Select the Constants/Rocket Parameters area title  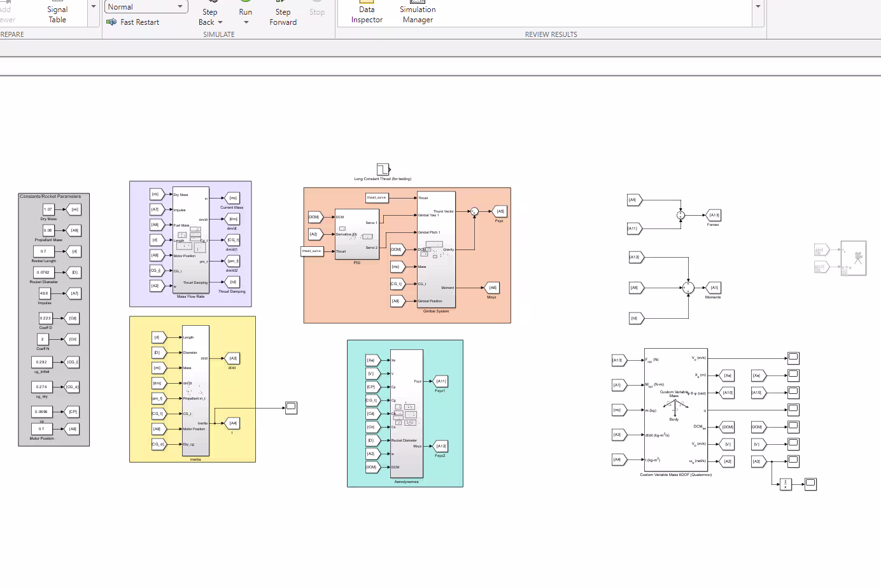pos(50,197)
